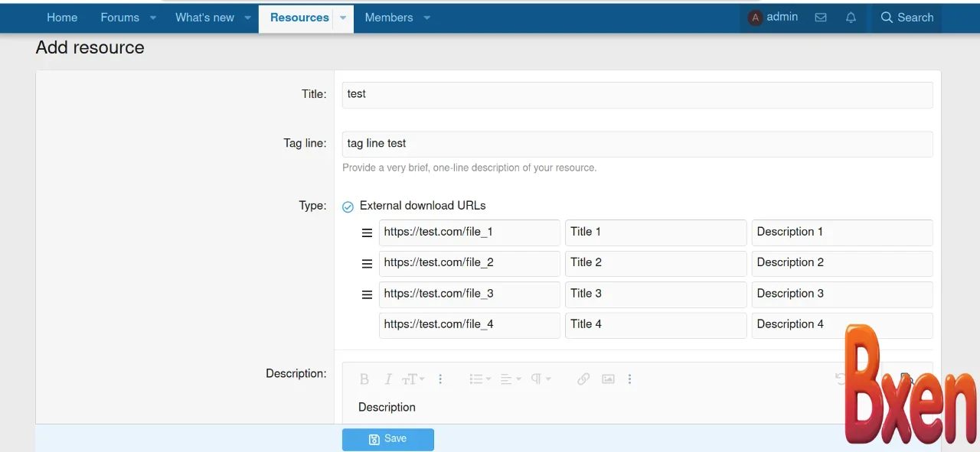Viewport: 980px width, 452px height.
Task: Apply Italic formatting in the description editor
Action: (x=388, y=379)
